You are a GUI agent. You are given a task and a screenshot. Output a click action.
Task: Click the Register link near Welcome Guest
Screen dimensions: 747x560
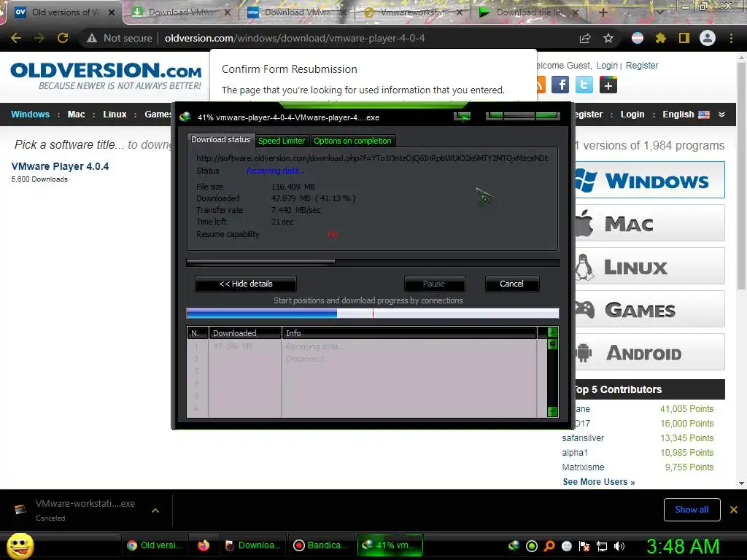click(642, 65)
